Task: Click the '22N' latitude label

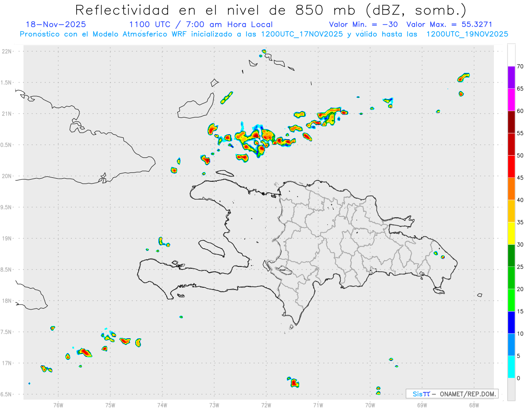Action: coord(7,51)
